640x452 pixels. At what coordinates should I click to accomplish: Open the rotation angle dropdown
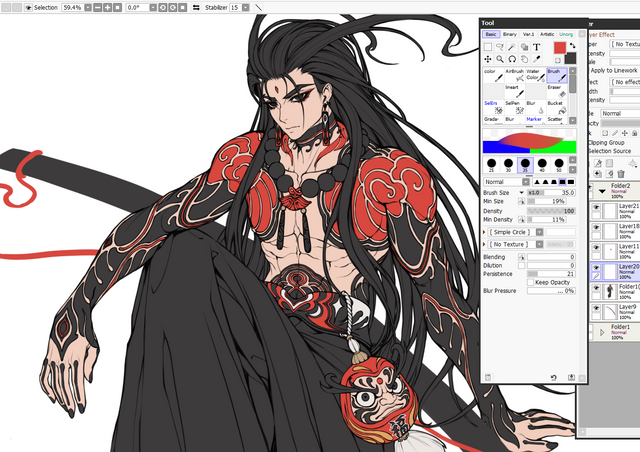coord(153,7)
